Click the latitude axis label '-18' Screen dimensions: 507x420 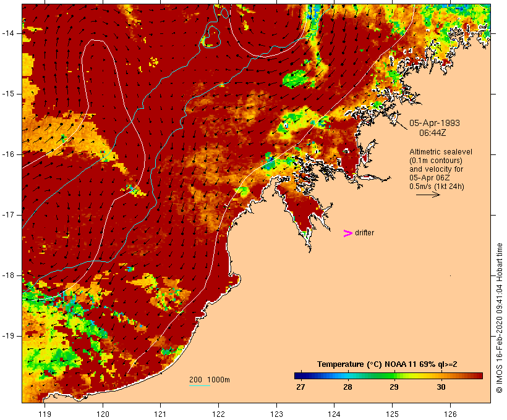pyautogui.click(x=8, y=275)
